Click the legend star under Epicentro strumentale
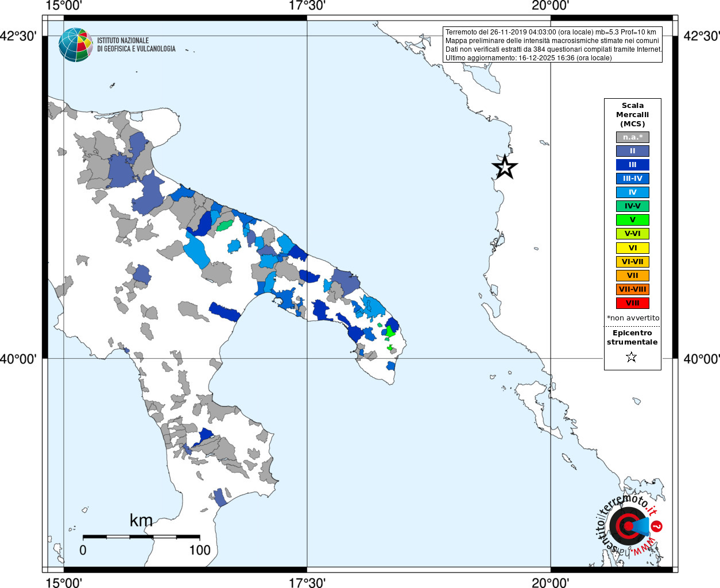 pyautogui.click(x=632, y=357)
